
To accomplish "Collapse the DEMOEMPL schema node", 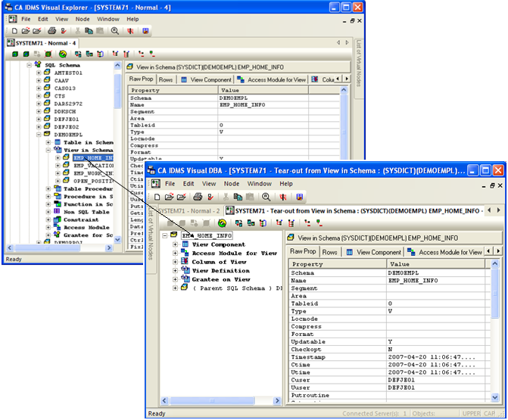I will click(39, 135).
